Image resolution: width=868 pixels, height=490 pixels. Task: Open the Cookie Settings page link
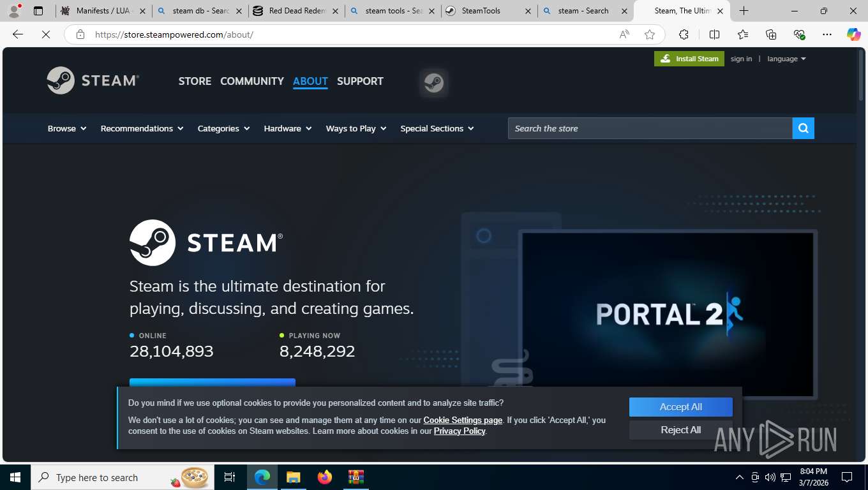click(463, 420)
